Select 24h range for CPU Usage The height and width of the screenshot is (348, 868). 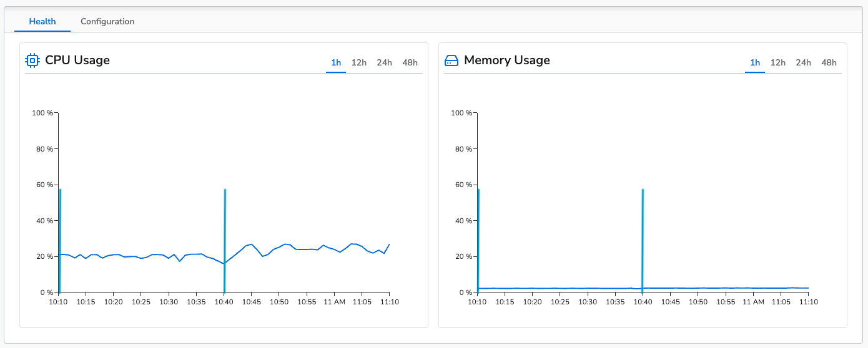coord(385,62)
